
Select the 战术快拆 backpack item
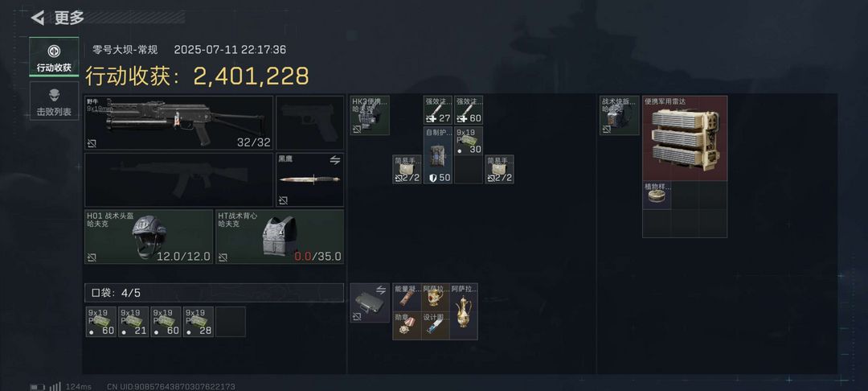[620, 115]
